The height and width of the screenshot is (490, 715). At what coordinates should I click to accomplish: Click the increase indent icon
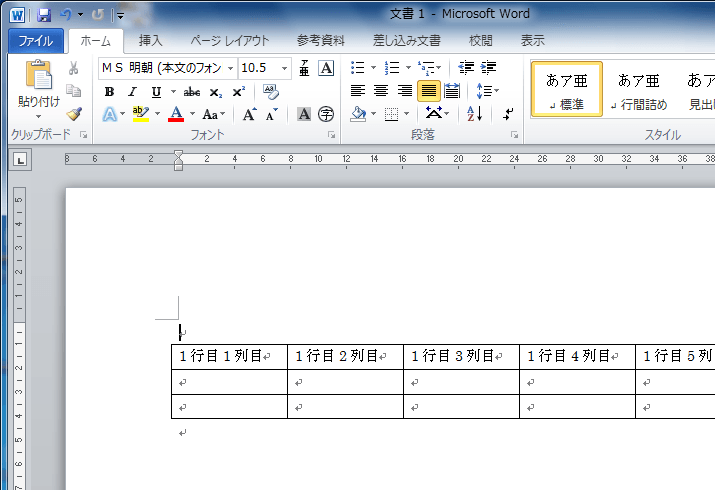click(x=488, y=68)
